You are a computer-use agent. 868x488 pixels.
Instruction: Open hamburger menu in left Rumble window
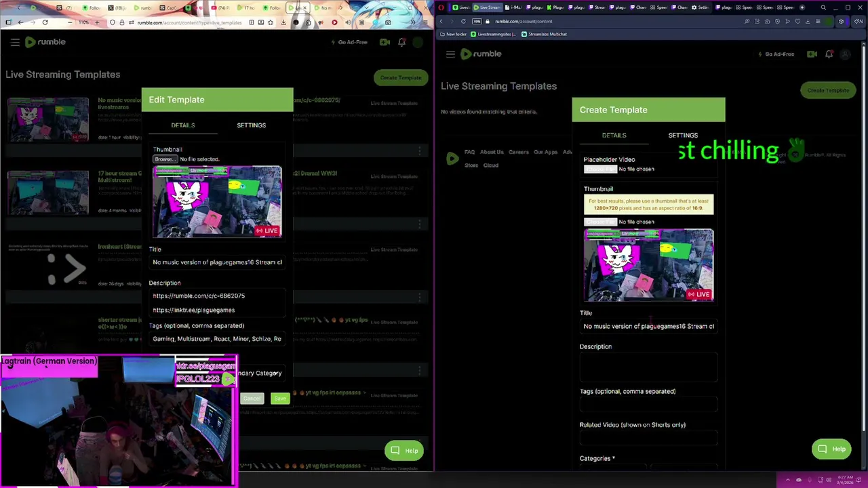click(15, 42)
